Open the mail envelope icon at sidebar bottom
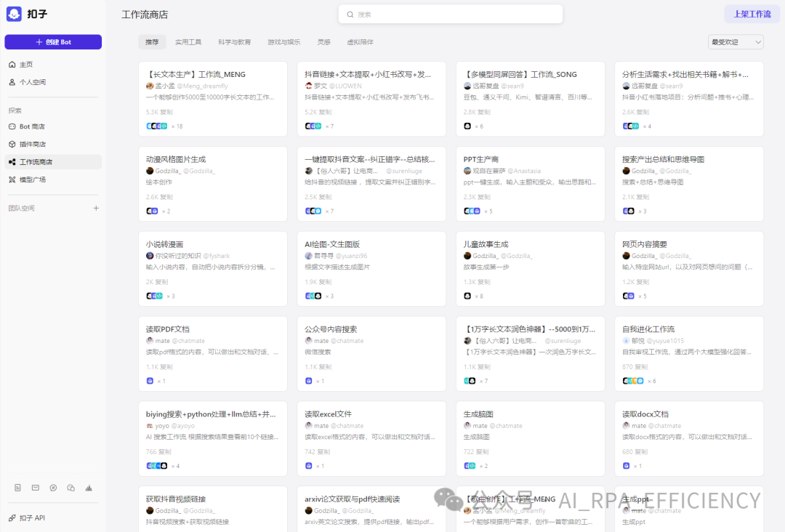Screen dimensions: 785x532 pos(36,488)
